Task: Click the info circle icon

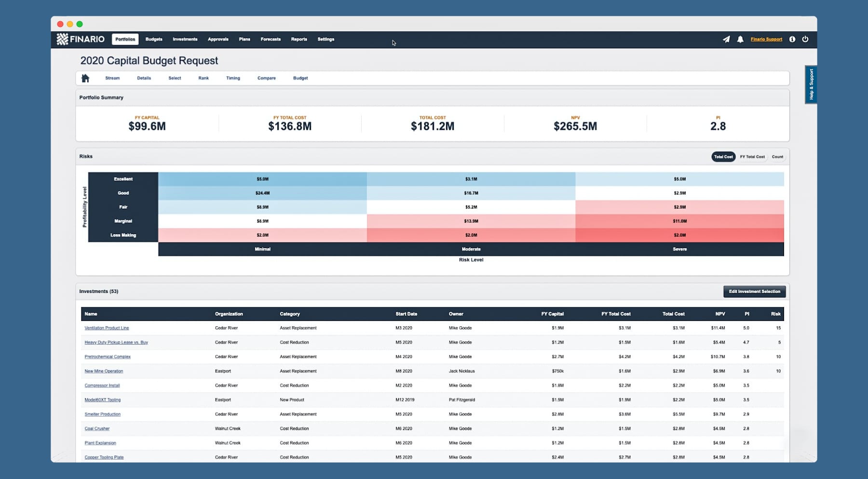Action: click(792, 40)
